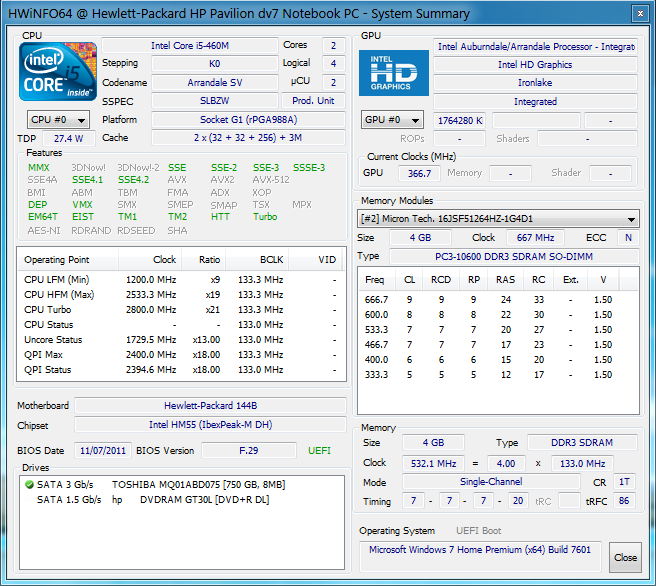656x586 pixels.
Task: Open the CPU #0 selector dropdown
Action: click(58, 120)
